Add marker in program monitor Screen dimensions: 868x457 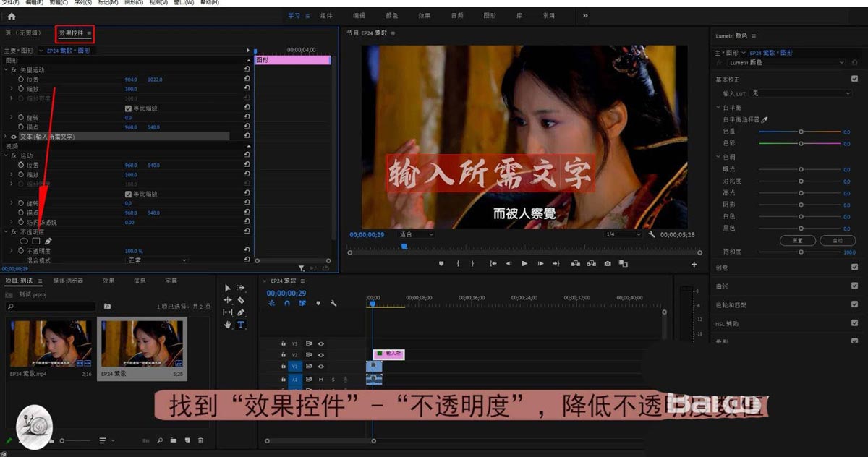[441, 264]
